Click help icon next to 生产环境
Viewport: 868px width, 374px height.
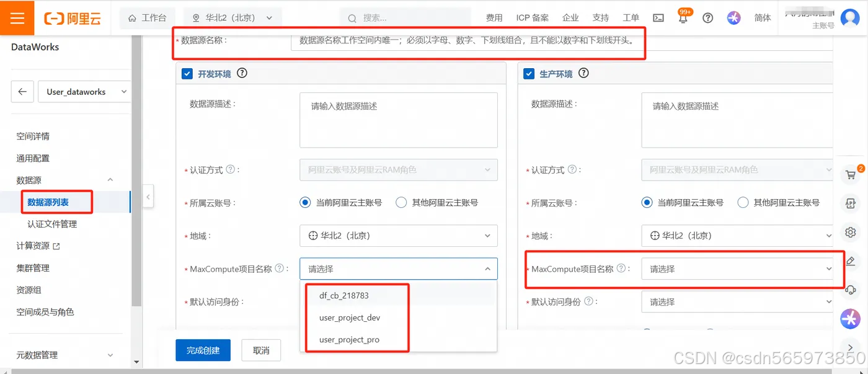583,73
